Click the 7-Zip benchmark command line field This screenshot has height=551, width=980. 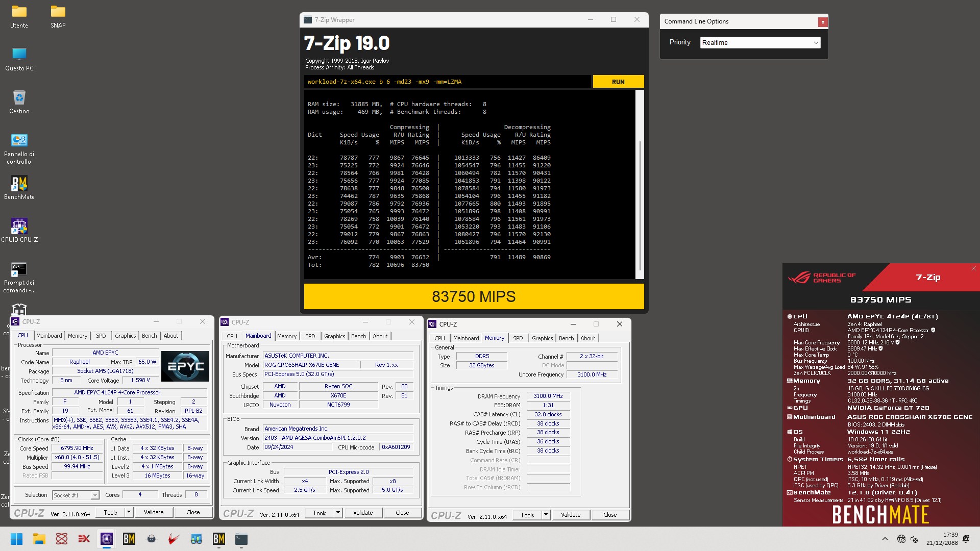pos(447,82)
